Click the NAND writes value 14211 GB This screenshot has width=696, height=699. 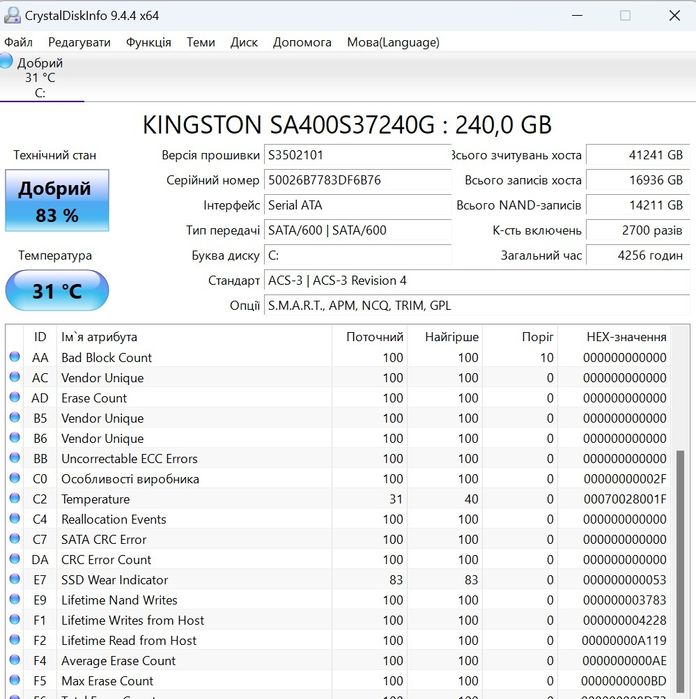(638, 205)
